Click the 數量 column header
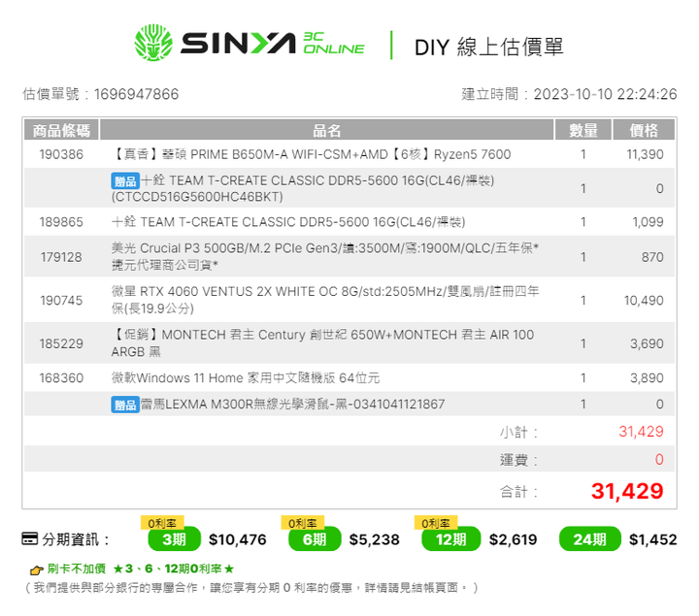 click(x=583, y=130)
